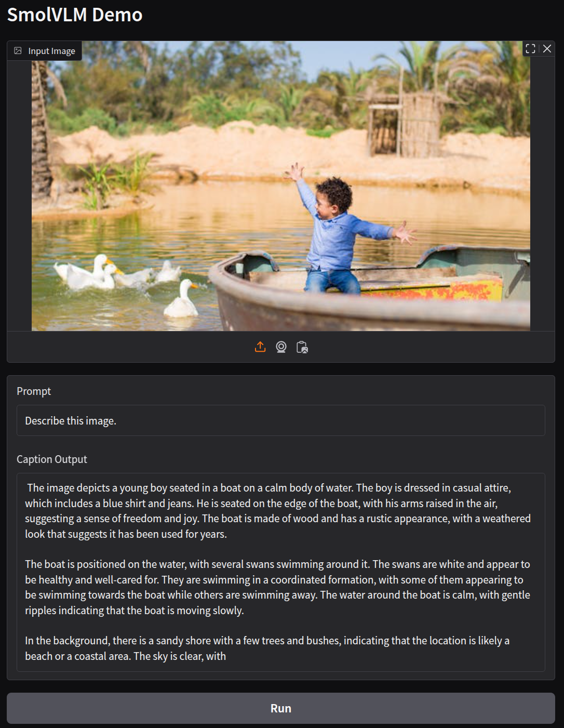Click inside the Caption Output text area

(281, 572)
